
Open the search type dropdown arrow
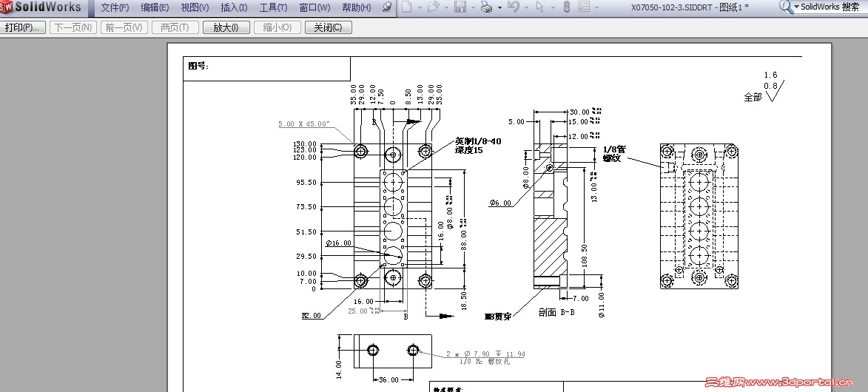coord(796,7)
